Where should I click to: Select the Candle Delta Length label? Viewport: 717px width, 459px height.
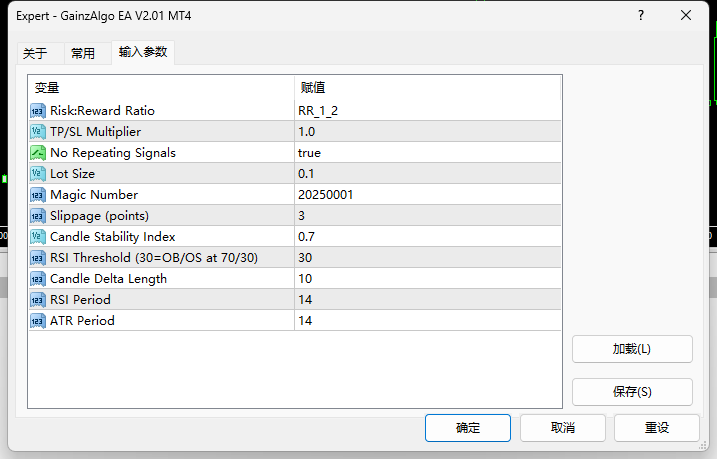[108, 279]
